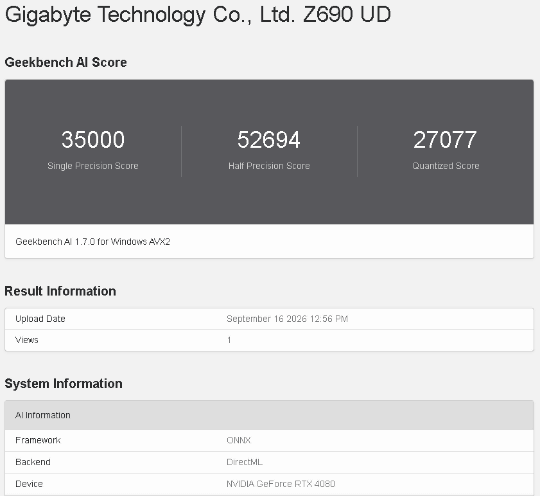Click the Single Precision Score label
The height and width of the screenshot is (496, 540).
point(93,166)
